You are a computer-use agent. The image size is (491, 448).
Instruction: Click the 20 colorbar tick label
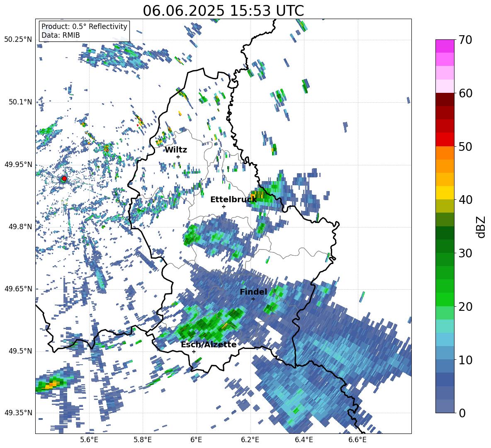(465, 307)
